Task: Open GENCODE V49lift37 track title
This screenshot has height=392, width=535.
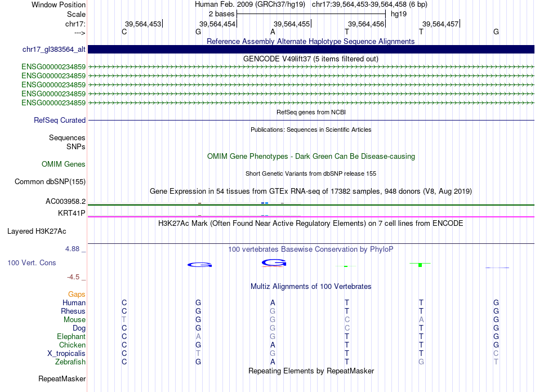Action: point(310,59)
